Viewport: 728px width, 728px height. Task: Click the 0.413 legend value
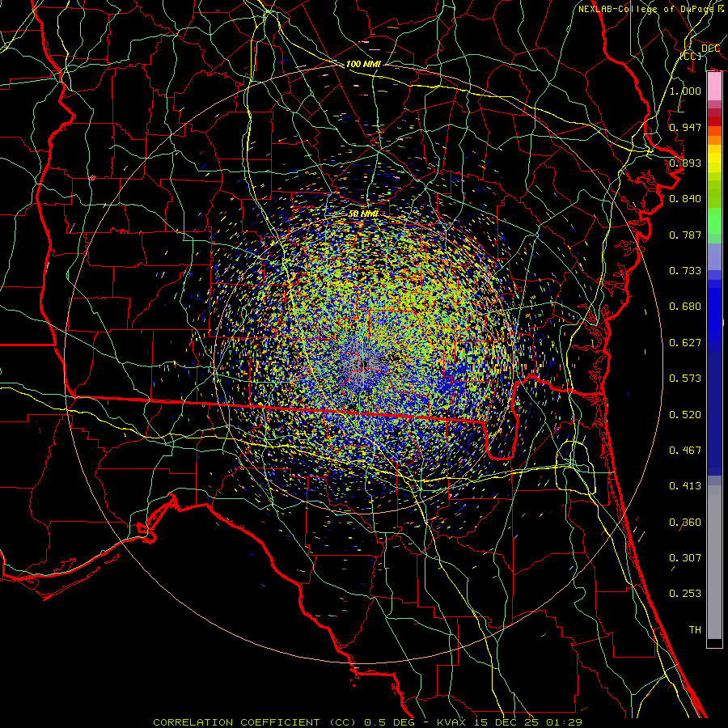click(x=685, y=486)
